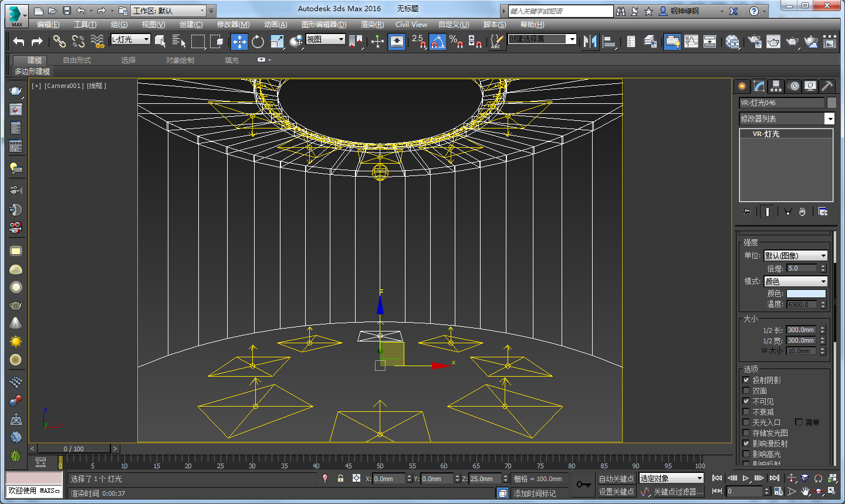This screenshot has width=845, height=504.
Task: Open the L-灯光 selection filter dropdown
Action: click(x=130, y=39)
